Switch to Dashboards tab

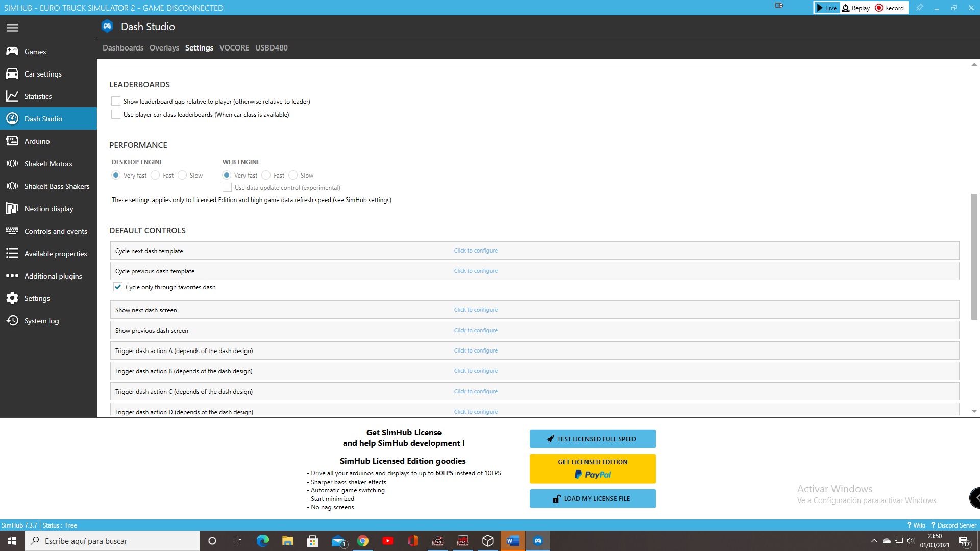click(x=123, y=47)
